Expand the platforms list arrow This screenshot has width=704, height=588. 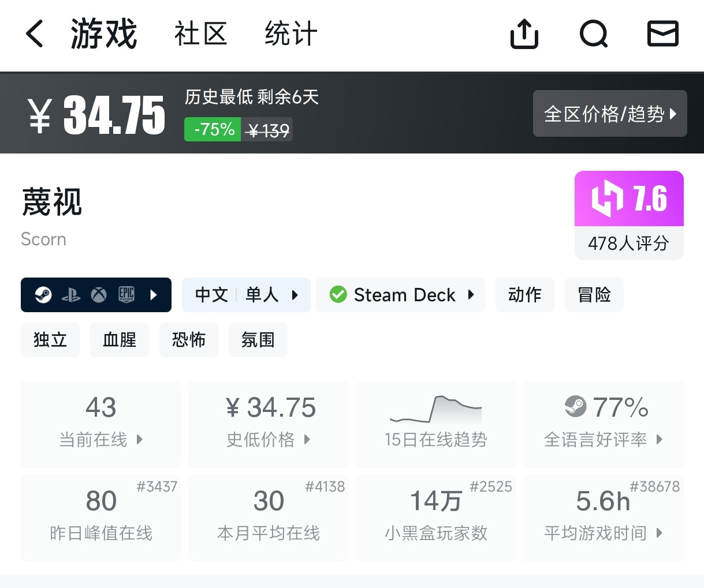(154, 295)
